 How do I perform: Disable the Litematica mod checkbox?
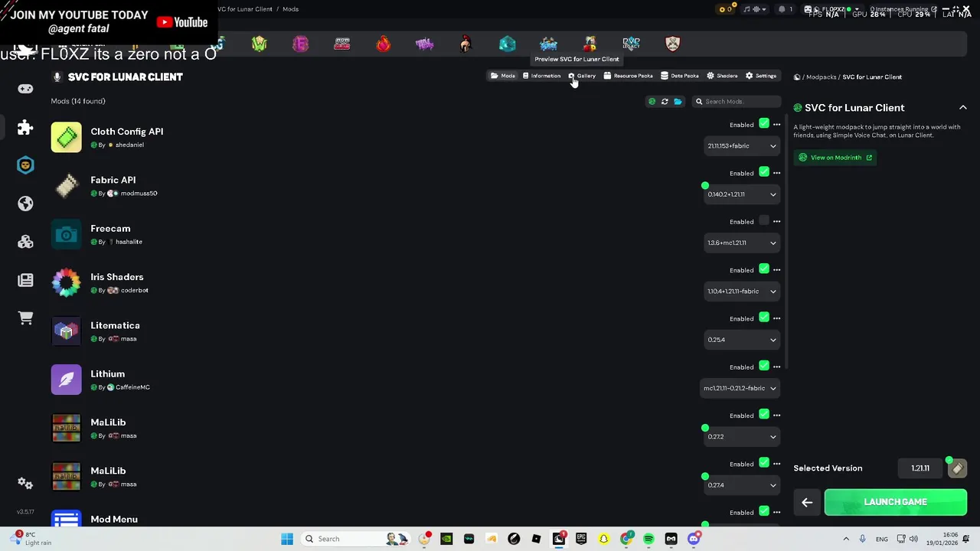764,318
